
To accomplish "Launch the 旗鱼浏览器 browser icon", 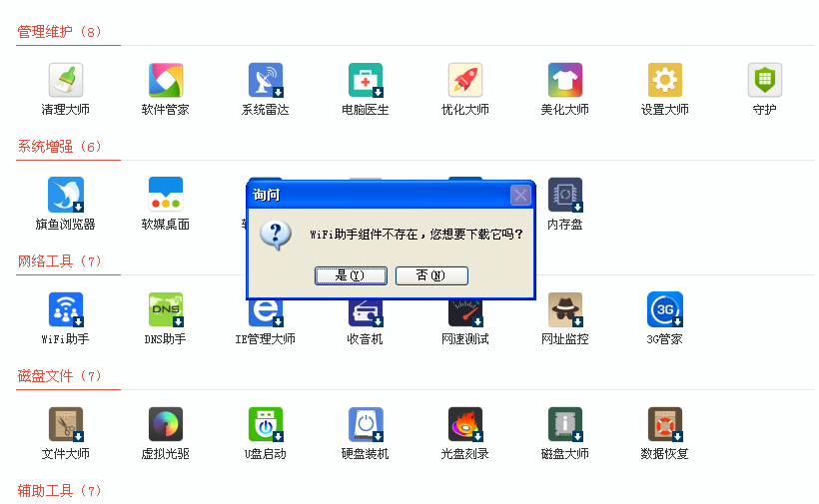I will tap(66, 195).
